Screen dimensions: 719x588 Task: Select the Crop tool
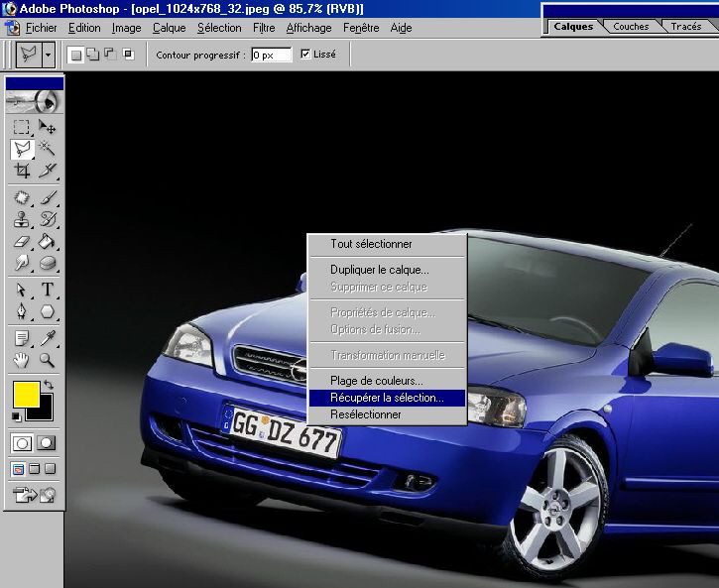(x=22, y=171)
